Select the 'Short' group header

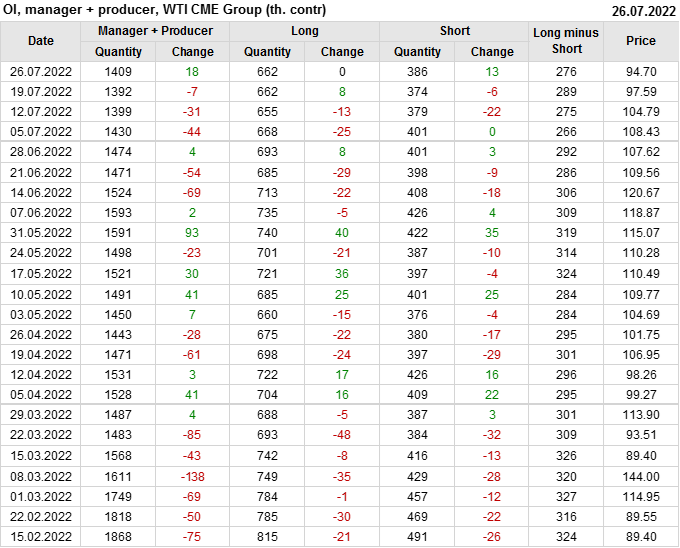(455, 31)
